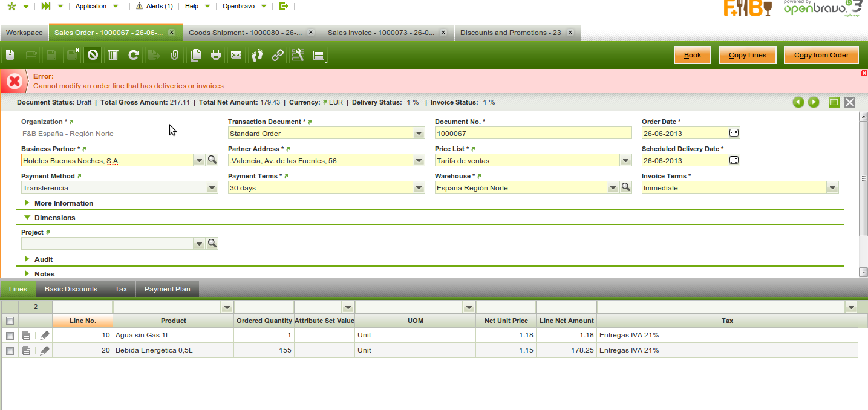Edit line 10 with pencil icon
The image size is (868, 410).
45,335
